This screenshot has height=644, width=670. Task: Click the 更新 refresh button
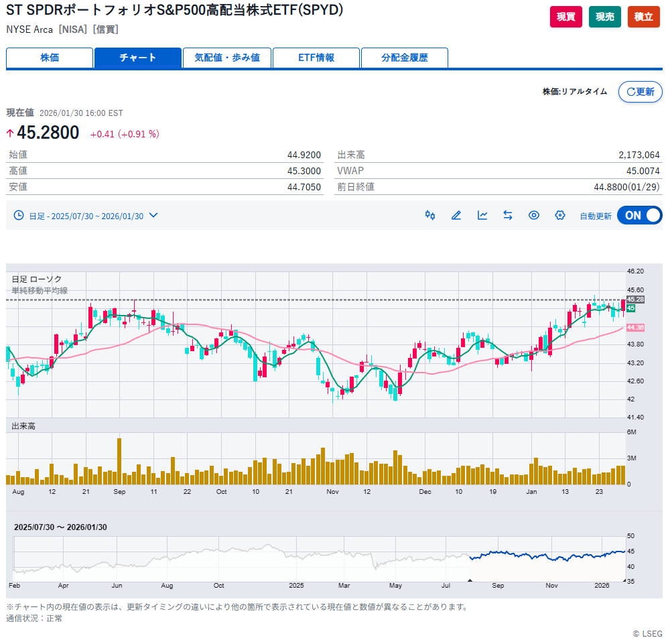[640, 92]
